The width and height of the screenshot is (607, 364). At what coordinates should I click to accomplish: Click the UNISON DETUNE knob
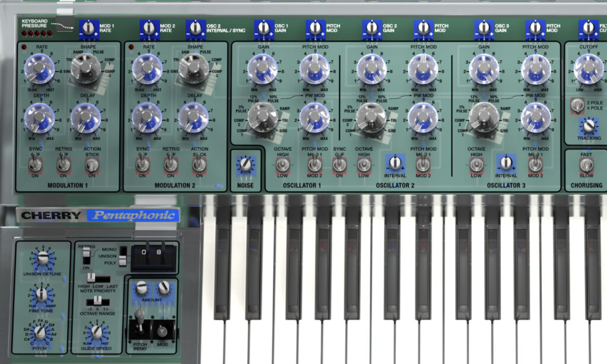[x=43, y=257]
